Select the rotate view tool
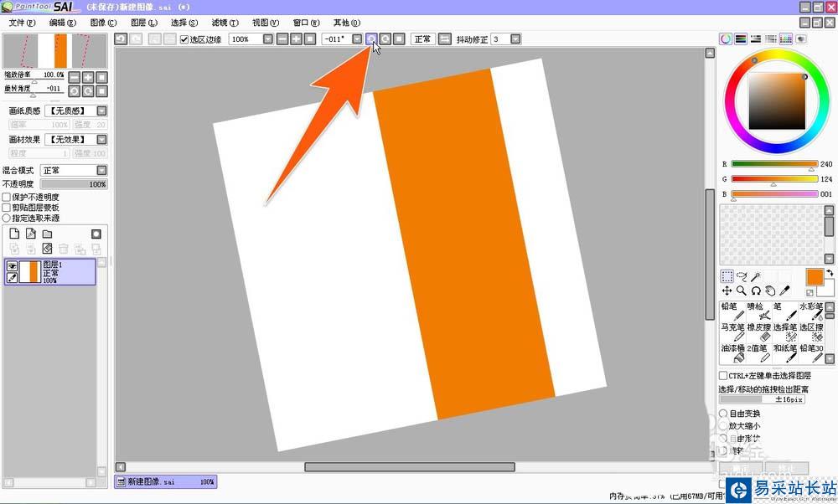The height and width of the screenshot is (504, 838). 756,291
